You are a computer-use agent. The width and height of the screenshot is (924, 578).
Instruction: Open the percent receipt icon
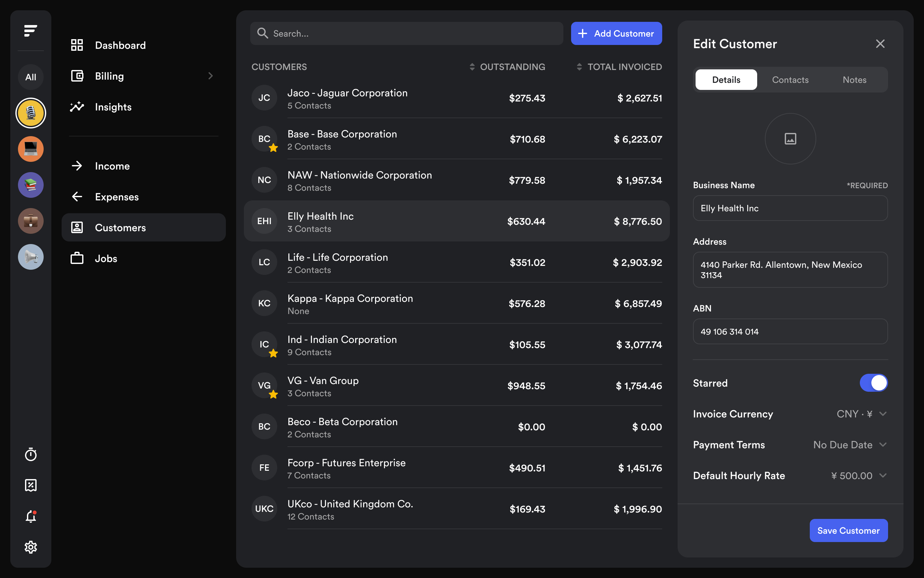30,486
